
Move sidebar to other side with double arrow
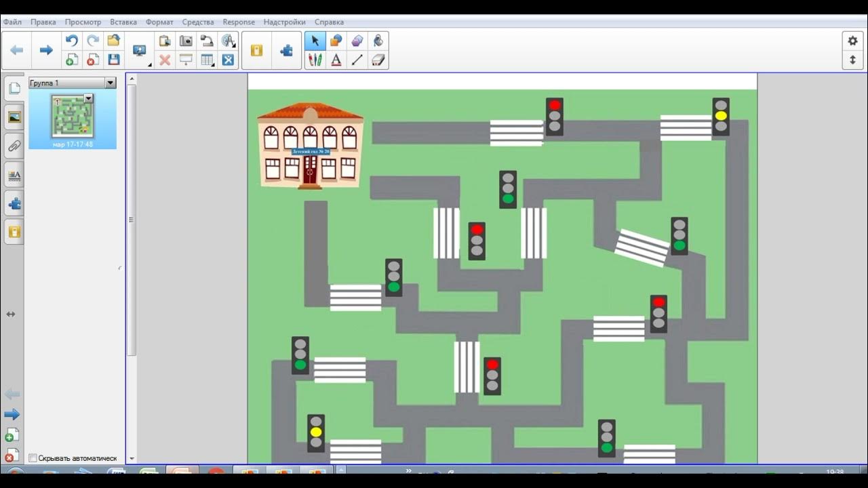pos(11,314)
